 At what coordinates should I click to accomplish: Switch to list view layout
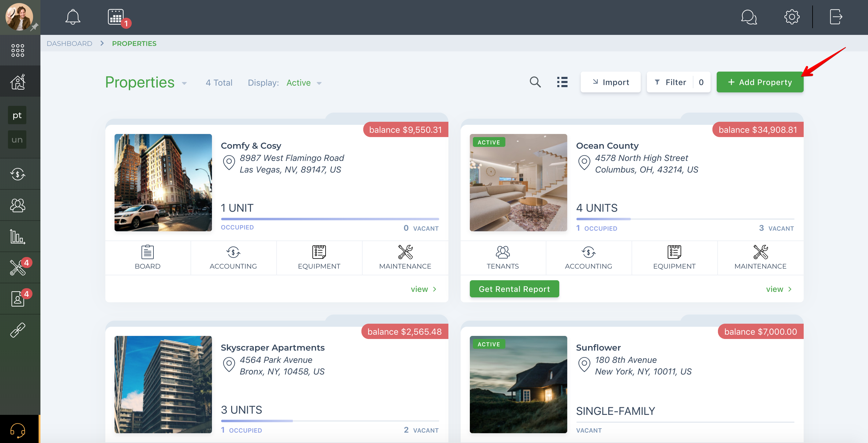[x=562, y=82]
